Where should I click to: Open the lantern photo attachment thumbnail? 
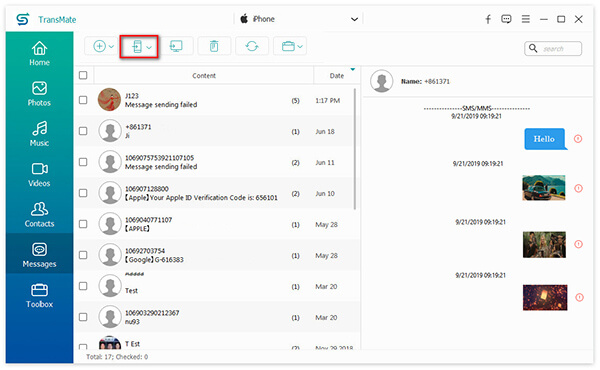coord(545,297)
